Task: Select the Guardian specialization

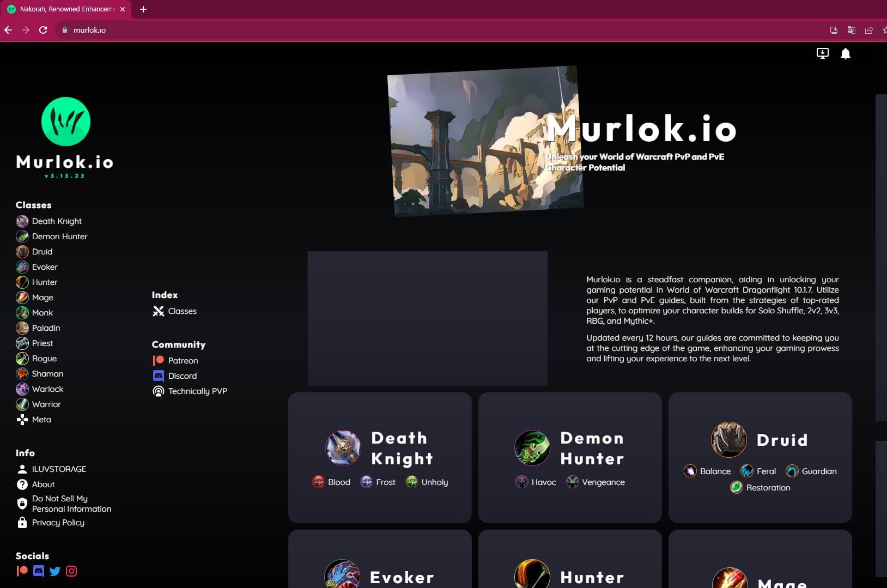Action: pyautogui.click(x=811, y=471)
